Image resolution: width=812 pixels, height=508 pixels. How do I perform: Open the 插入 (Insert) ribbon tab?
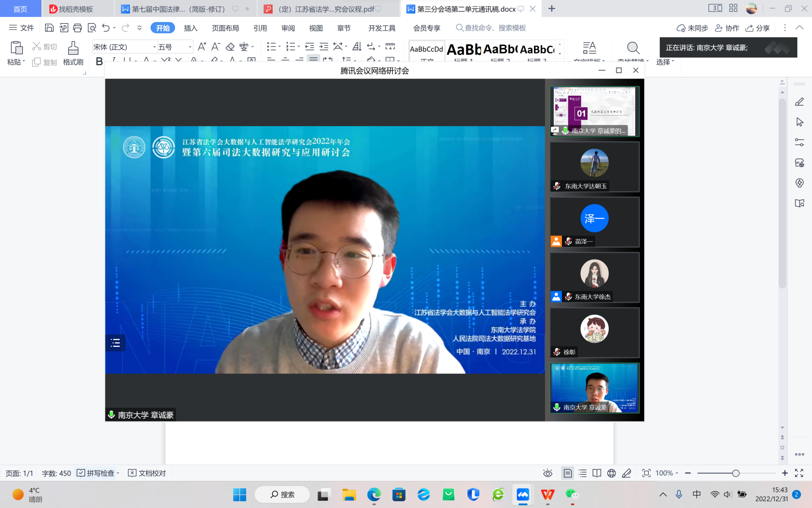coord(190,28)
